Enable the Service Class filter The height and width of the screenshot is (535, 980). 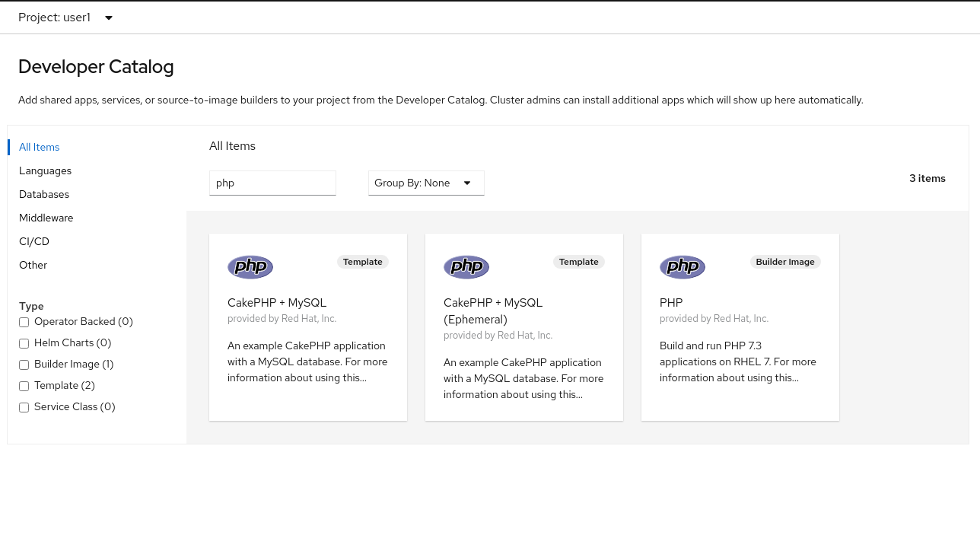[x=24, y=407]
